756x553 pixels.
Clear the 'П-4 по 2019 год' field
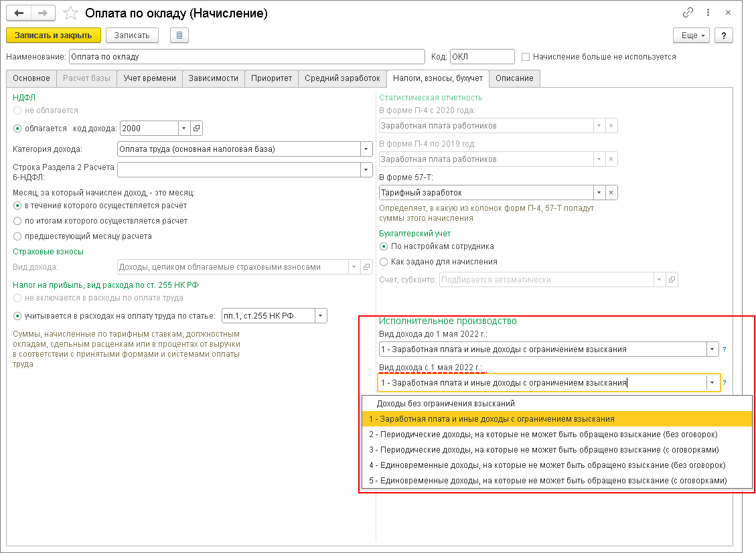tap(611, 159)
